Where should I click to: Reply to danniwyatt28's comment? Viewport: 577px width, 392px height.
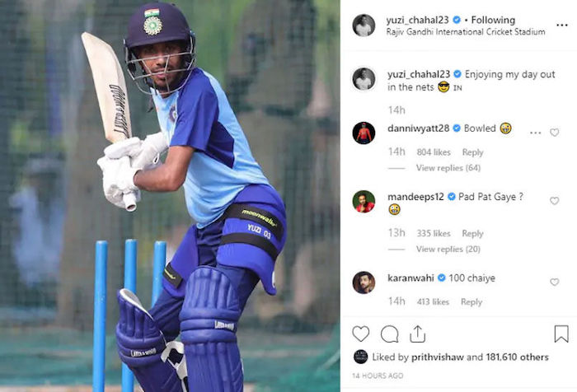472,152
